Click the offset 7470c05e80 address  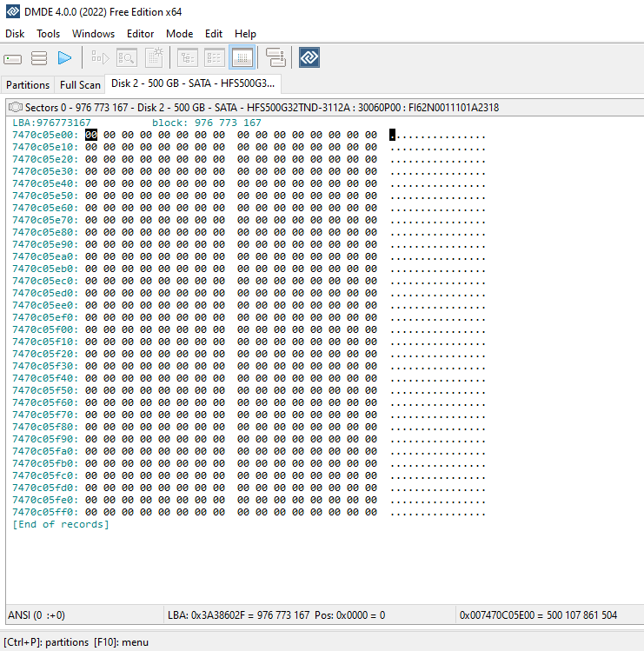45,232
